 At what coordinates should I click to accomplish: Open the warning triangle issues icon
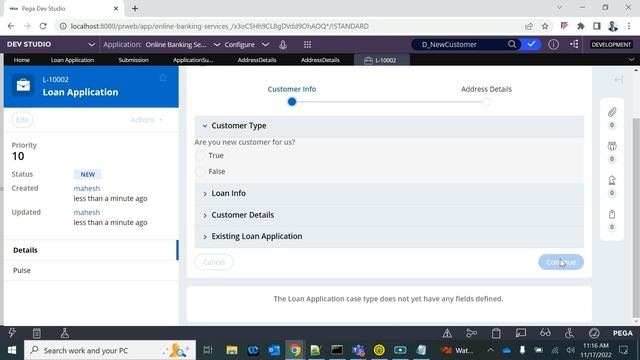pyautogui.click(x=447, y=333)
